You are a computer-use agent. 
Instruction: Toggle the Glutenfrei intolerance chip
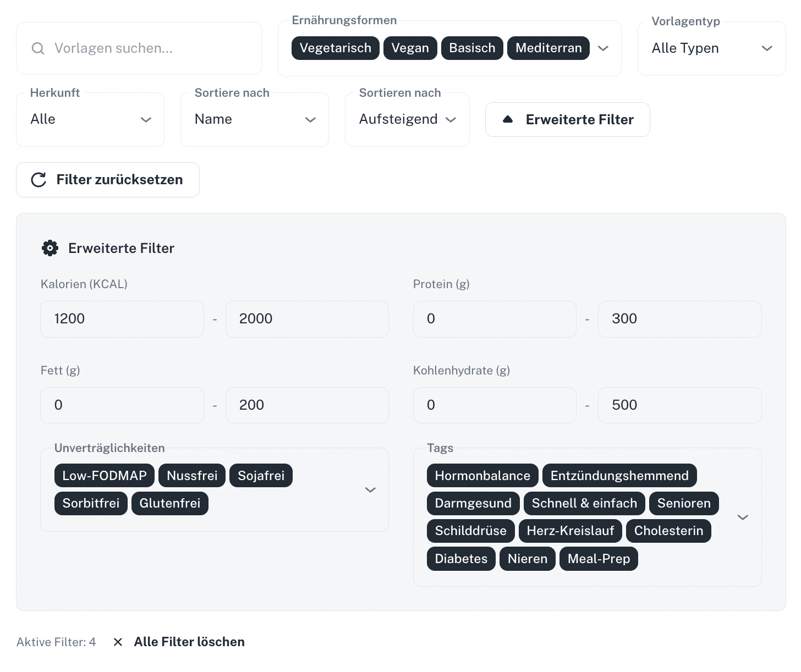[x=170, y=504]
